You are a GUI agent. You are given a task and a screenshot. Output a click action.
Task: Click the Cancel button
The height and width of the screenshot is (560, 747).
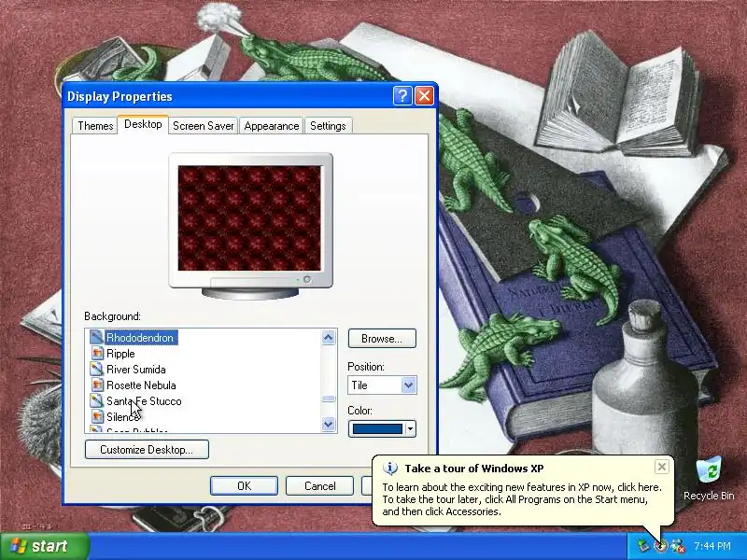point(319,485)
